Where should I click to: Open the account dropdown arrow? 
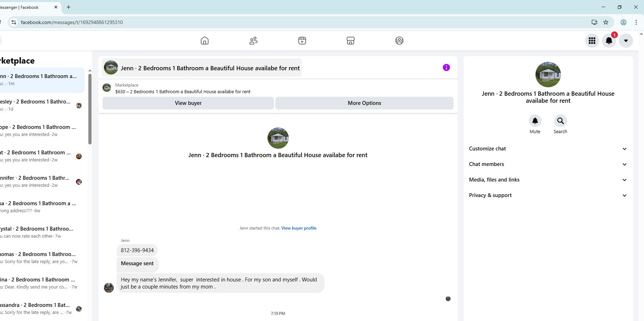click(x=626, y=41)
